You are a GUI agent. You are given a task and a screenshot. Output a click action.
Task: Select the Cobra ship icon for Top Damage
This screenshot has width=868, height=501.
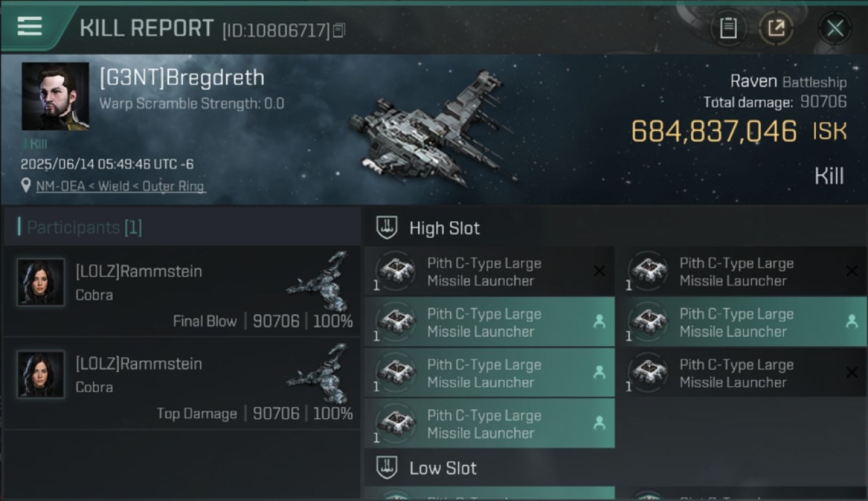(319, 373)
